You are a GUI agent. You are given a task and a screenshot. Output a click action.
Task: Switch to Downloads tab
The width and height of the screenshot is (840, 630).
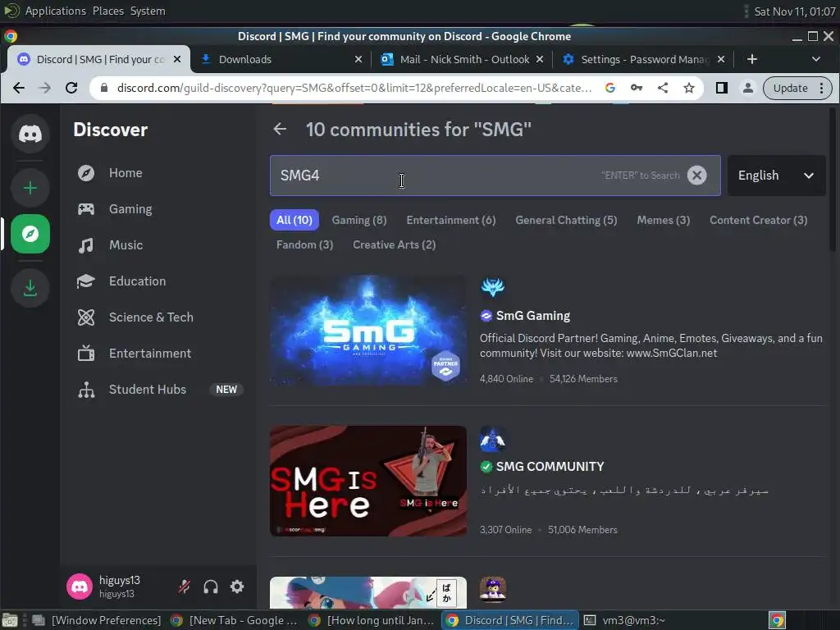pos(281,59)
